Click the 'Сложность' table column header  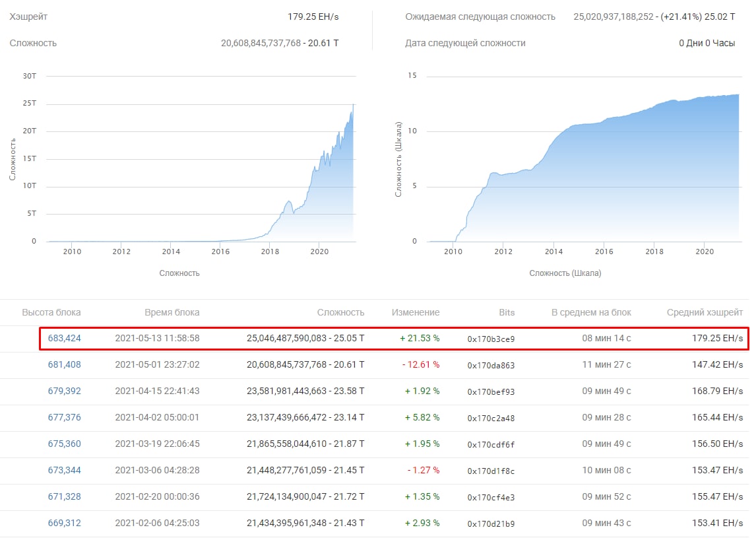[340, 312]
